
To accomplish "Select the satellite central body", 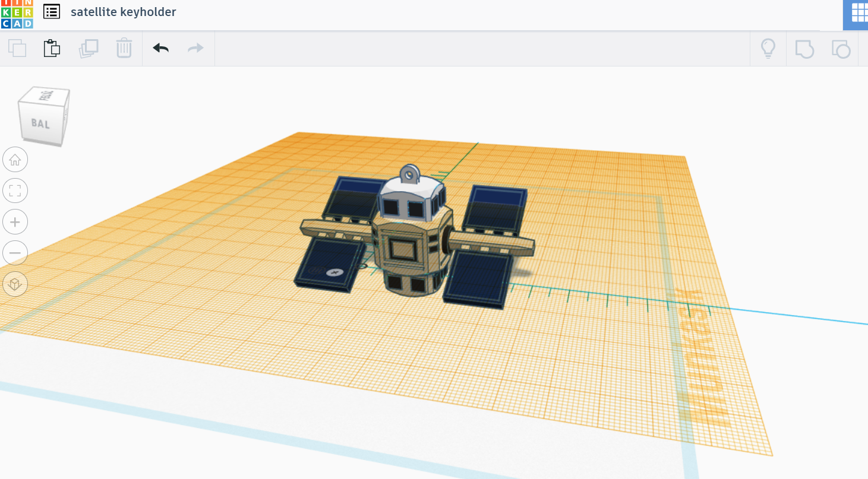I will tap(410, 249).
